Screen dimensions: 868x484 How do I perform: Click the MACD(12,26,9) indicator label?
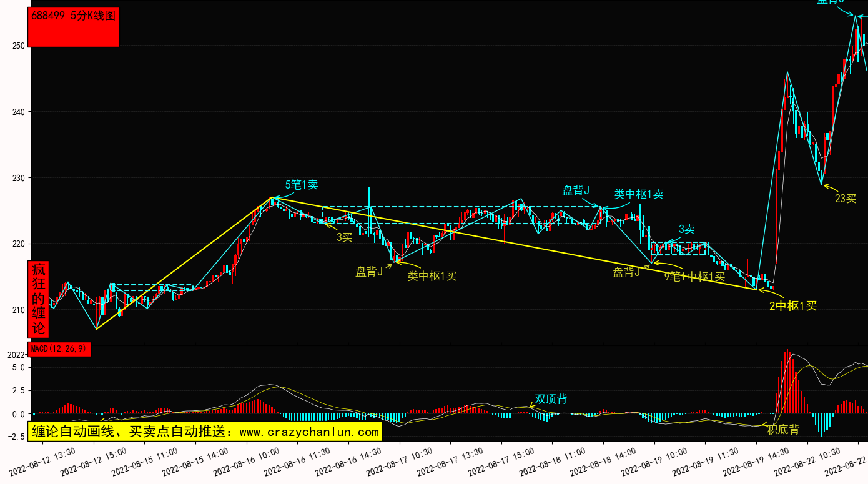tap(59, 349)
